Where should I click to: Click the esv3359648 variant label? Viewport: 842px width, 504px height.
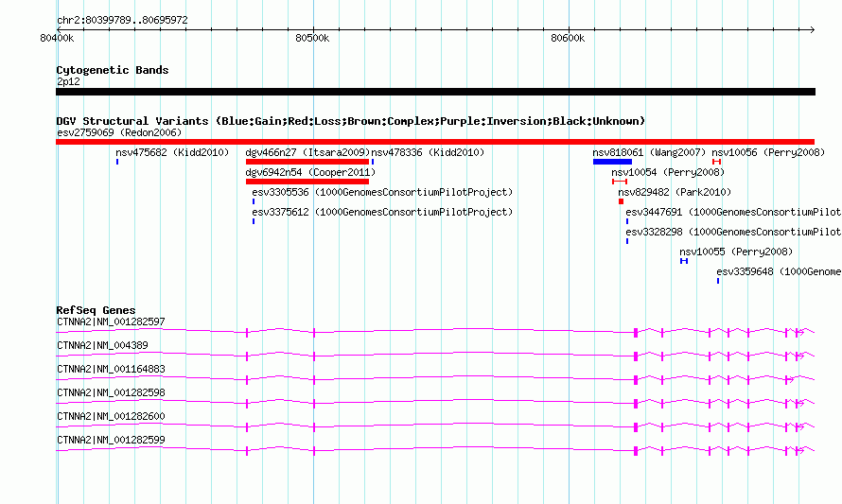coord(780,271)
